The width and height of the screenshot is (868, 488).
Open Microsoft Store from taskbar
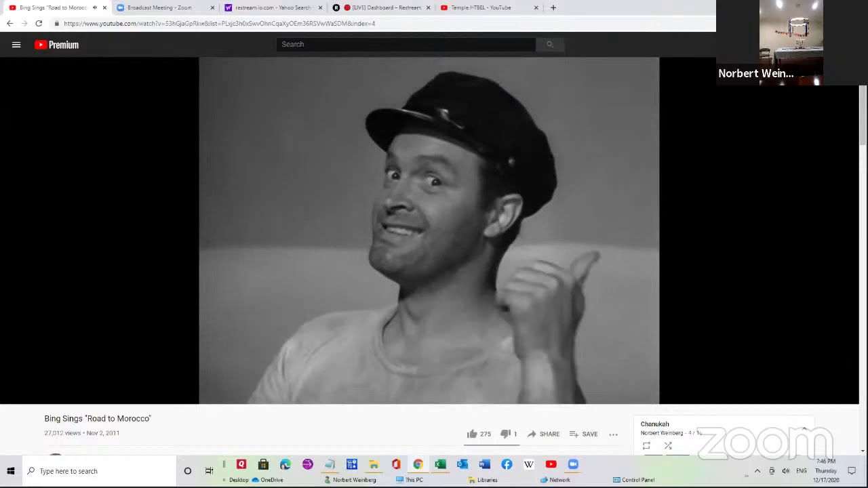pos(263,464)
